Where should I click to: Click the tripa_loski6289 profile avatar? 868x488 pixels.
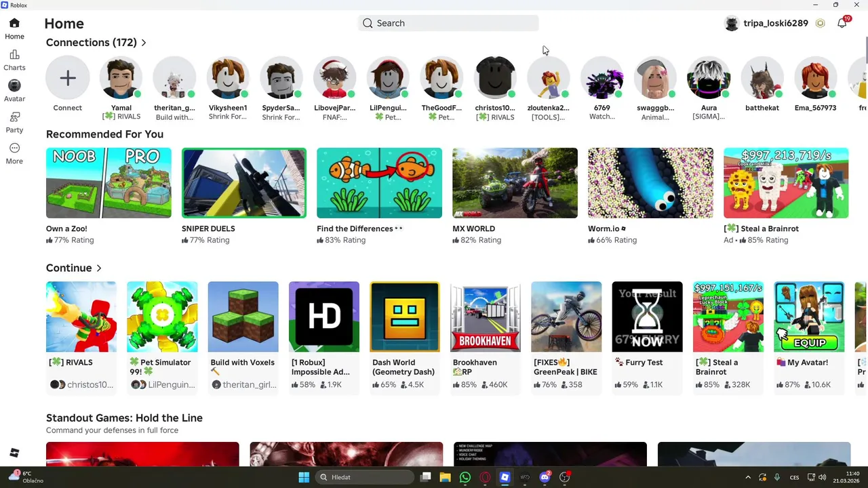click(x=732, y=23)
